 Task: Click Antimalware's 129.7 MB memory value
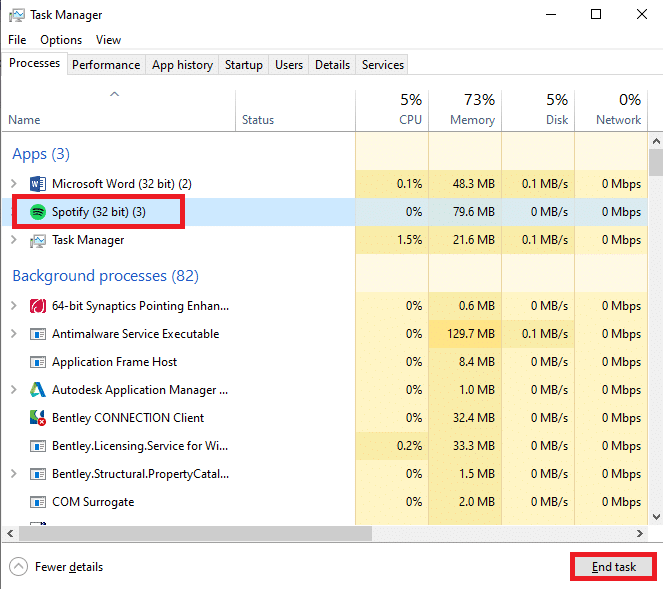471,334
